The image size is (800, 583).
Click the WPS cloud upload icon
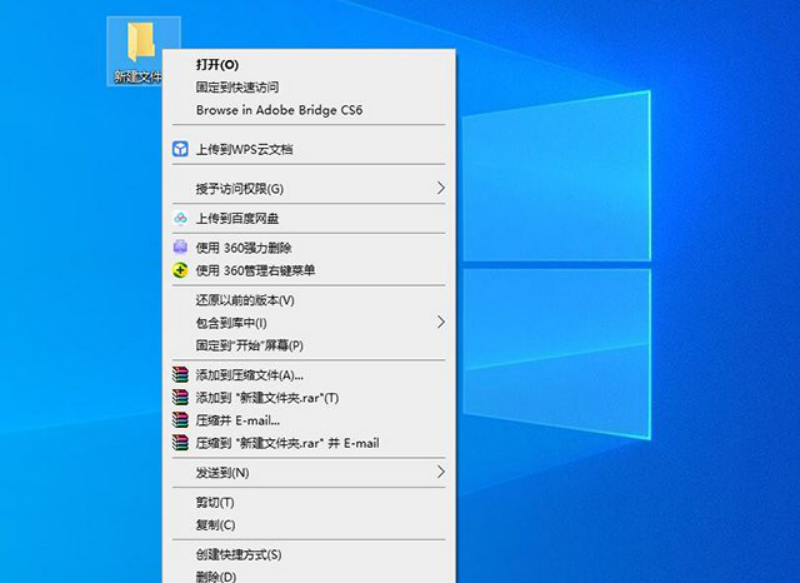pyautogui.click(x=180, y=150)
